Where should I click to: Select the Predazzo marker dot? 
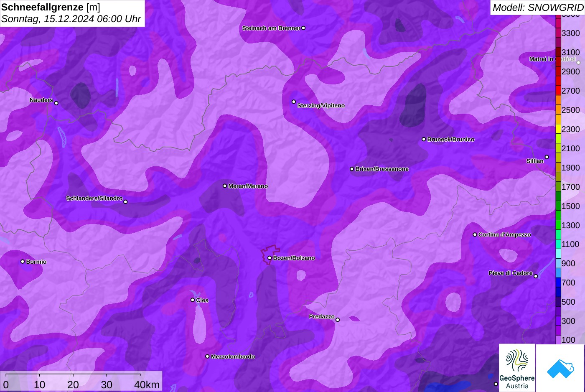(338, 320)
